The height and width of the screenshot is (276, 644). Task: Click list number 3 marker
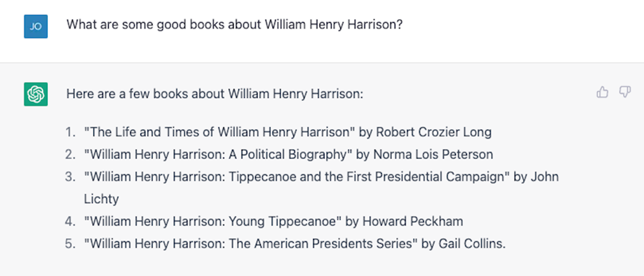click(70, 177)
